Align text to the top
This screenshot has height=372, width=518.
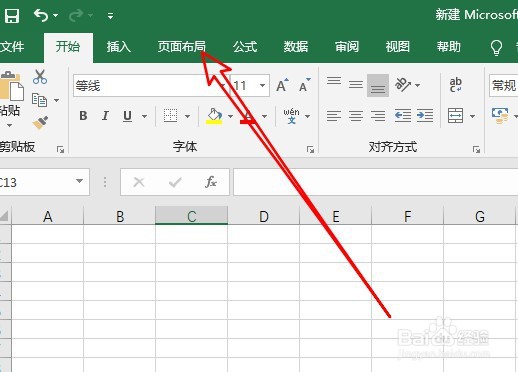334,81
